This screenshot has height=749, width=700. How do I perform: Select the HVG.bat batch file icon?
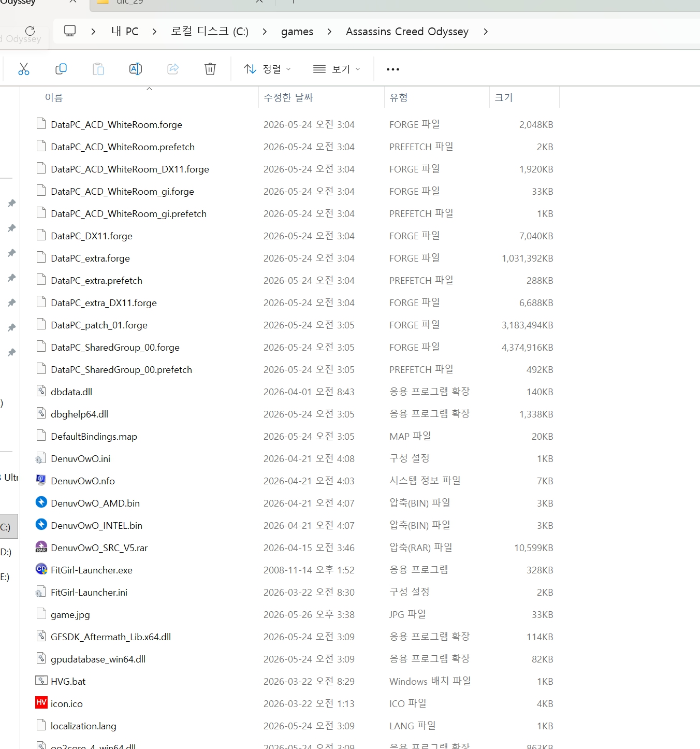pos(41,681)
